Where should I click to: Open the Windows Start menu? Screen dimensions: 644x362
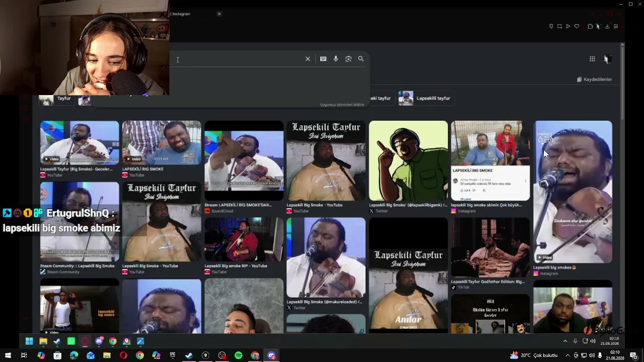point(8,355)
